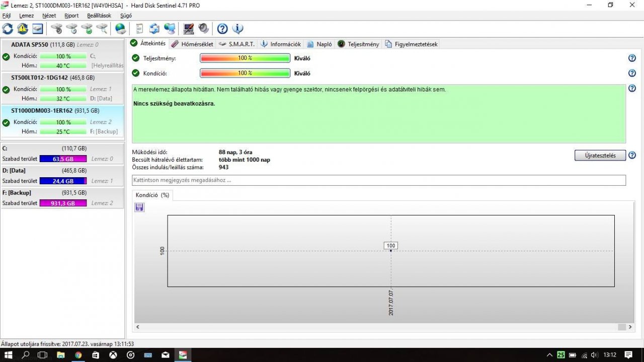Click the 24,4 GB free space bar
Viewport: 644px width, 362px height.
click(63, 181)
